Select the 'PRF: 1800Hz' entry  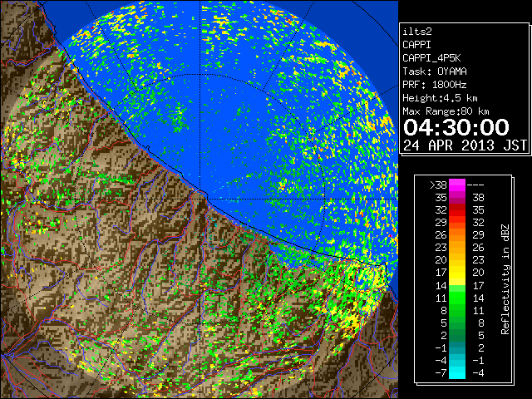[x=435, y=85]
